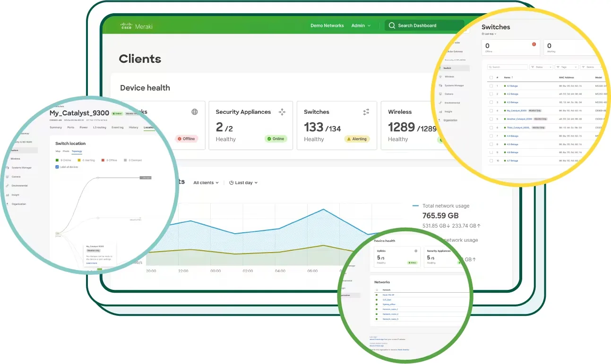Viewport: 611px width, 364px height.
Task: Toggle the Label all devices checkbox
Action: 57,167
